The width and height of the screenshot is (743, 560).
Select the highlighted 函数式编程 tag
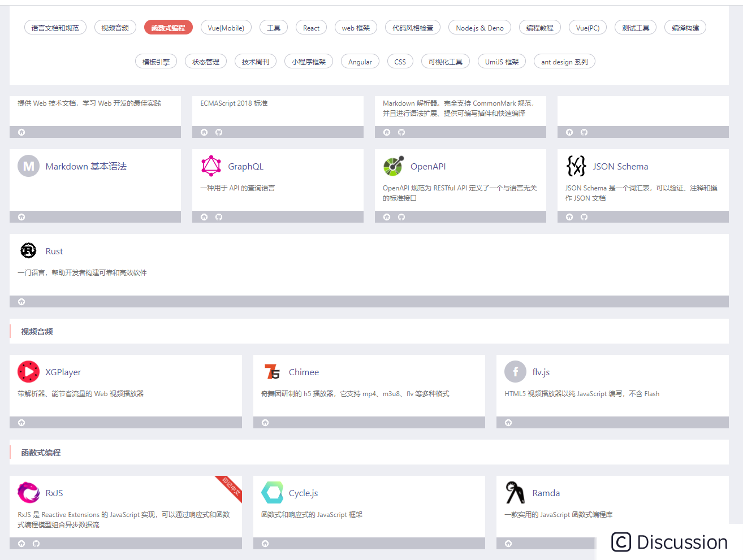(169, 28)
